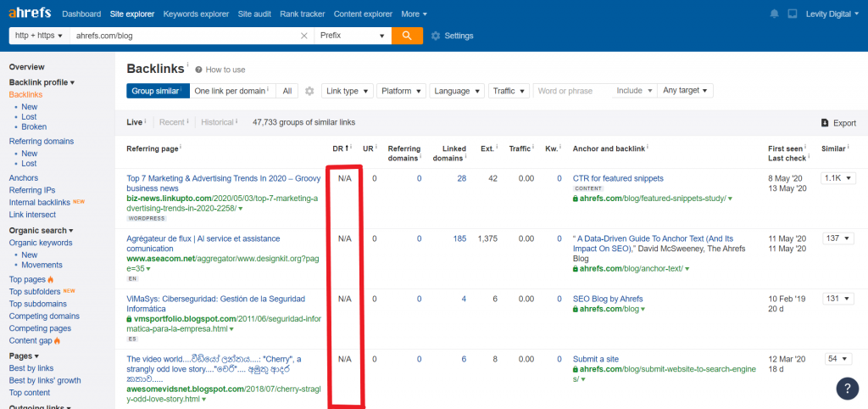Open Content explorer
The image size is (868, 409).
click(x=363, y=14)
